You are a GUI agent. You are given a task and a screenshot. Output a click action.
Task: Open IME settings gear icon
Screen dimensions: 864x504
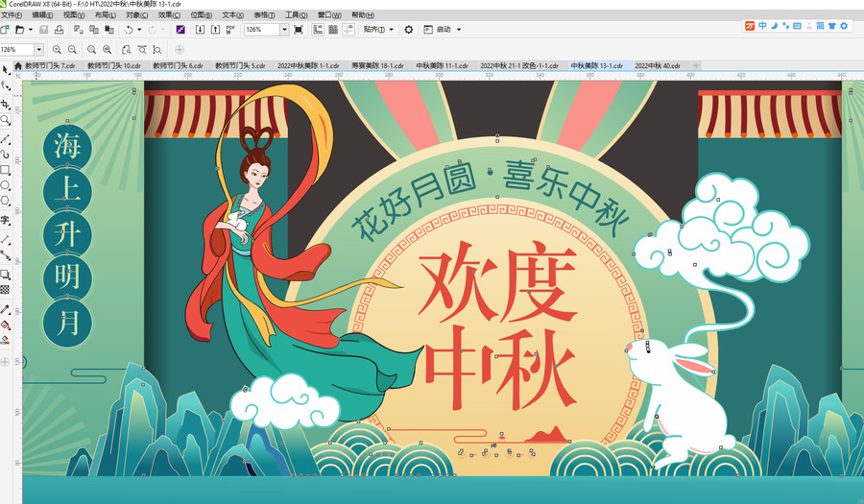pyautogui.click(x=844, y=26)
